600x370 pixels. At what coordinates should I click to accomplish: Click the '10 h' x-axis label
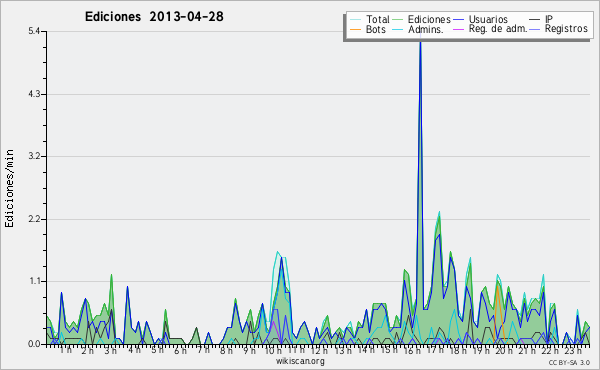tap(273, 350)
